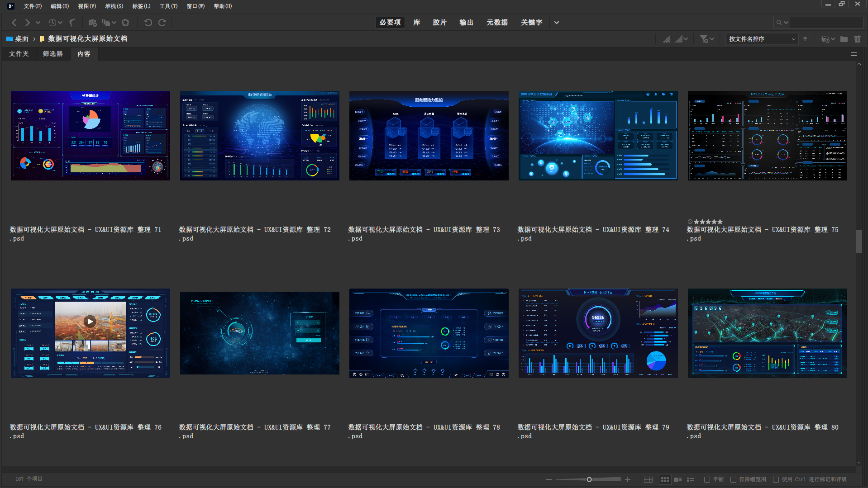Open the 标签(L) menu
This screenshot has height=488, width=868.
tap(141, 6)
